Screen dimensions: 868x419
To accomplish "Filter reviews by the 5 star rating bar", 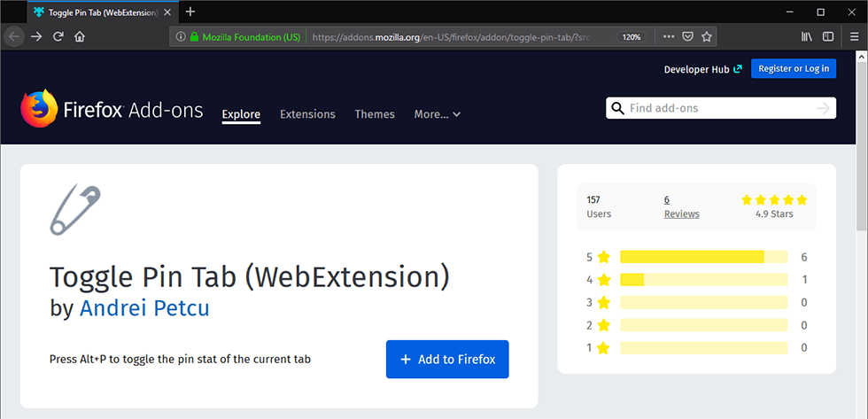I will (x=703, y=257).
